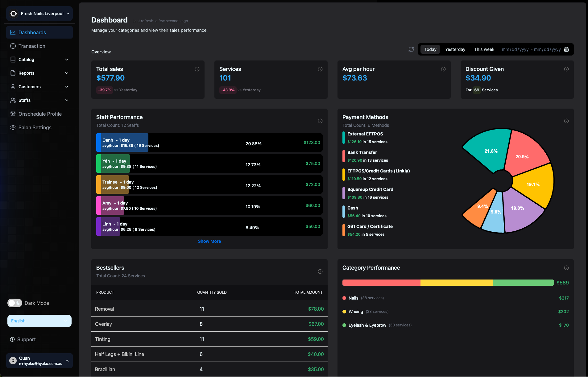Open the Support link
Viewport: 588px width, 377px height.
[26, 339]
